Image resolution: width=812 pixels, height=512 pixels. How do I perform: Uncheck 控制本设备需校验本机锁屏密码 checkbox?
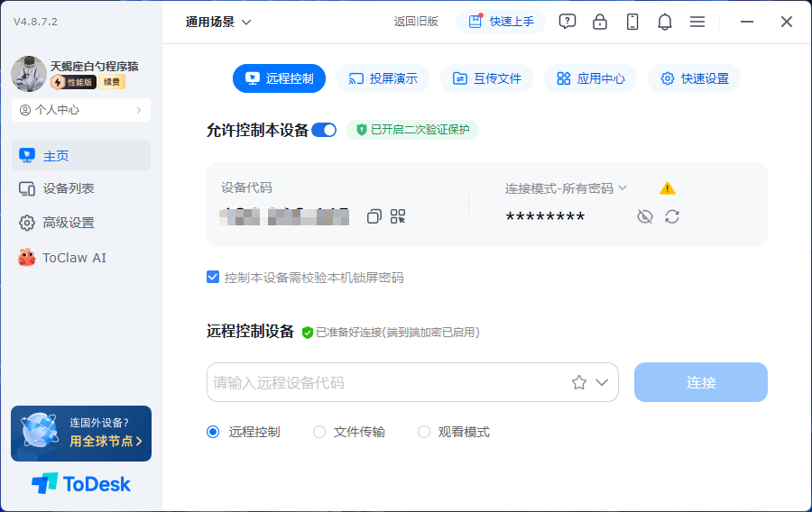(213, 278)
